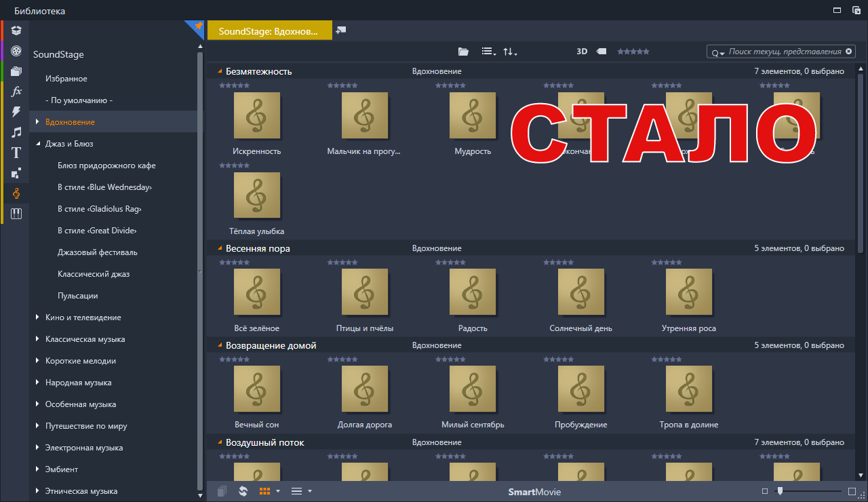This screenshot has height=502, width=868.
Task: Select the Тёплая улыбка thumbnail
Action: point(256,195)
